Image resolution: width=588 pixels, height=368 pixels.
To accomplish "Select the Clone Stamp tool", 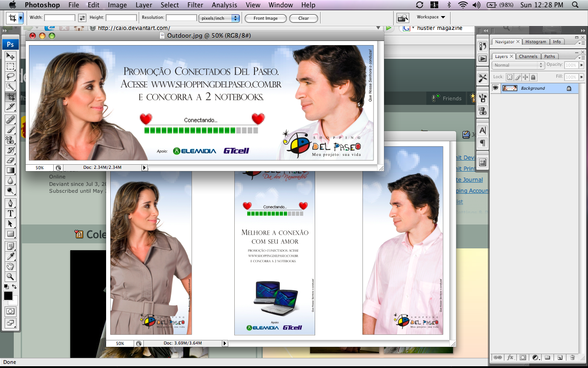I will [x=10, y=140].
